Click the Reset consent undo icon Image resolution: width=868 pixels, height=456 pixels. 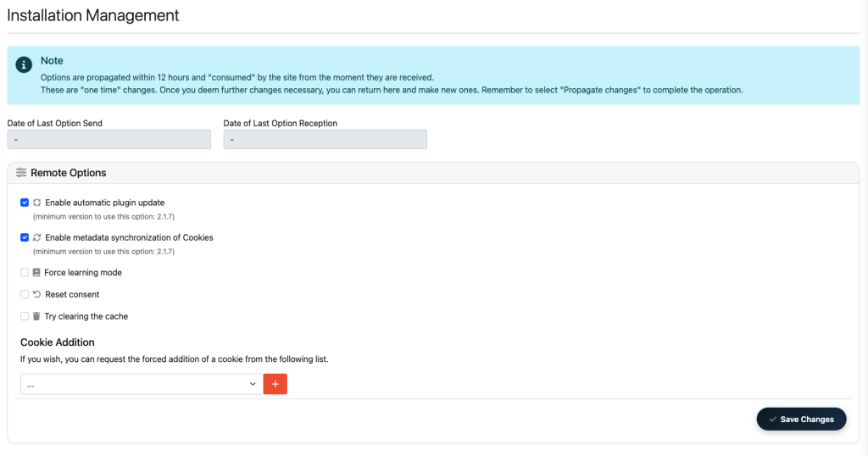[36, 295]
